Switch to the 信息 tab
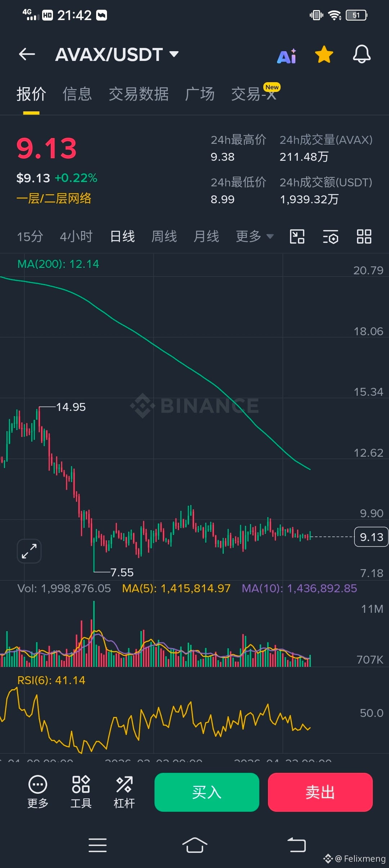This screenshot has width=389, height=868. click(x=77, y=94)
